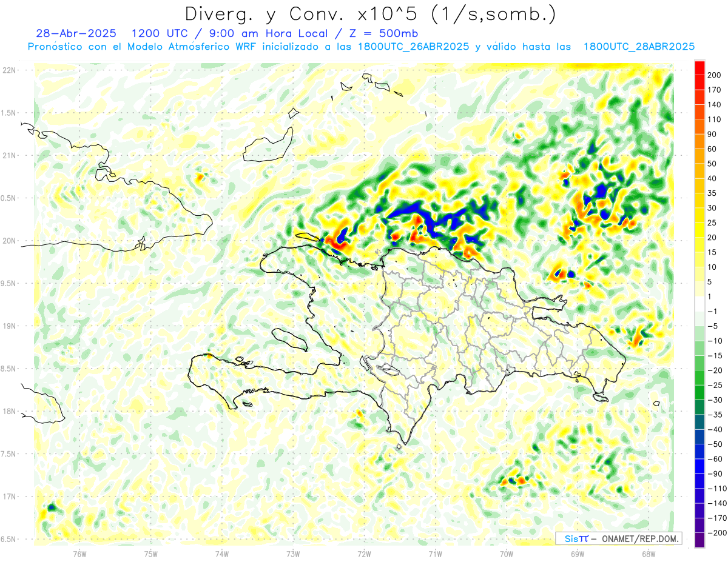
Task: Click the '20N' latitude label
Action: tap(9, 241)
